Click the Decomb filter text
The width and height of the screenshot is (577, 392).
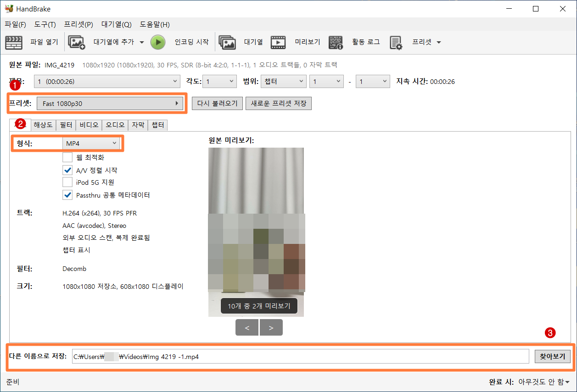pos(74,269)
